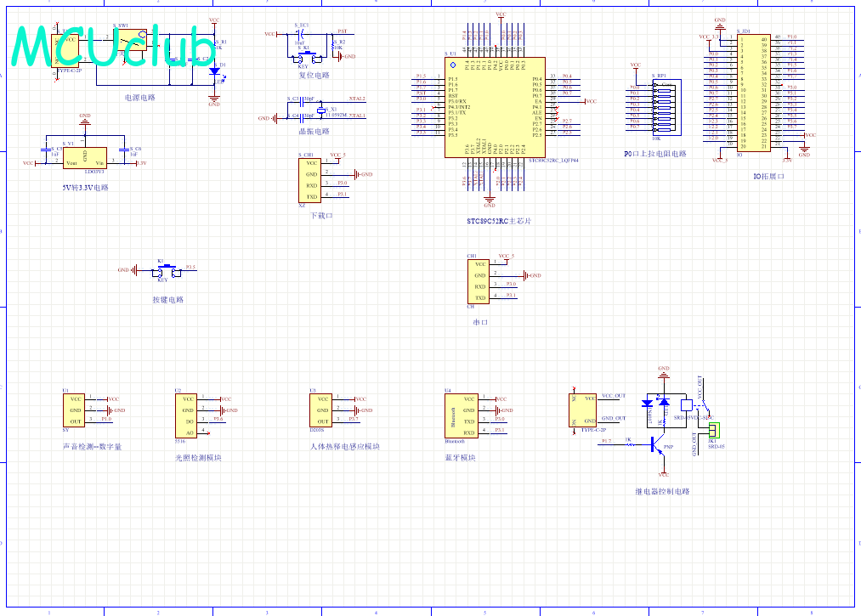The width and height of the screenshot is (861, 616).
Task: Click the STC89C52RC_LQFP44 footprint text
Action: [553, 161]
